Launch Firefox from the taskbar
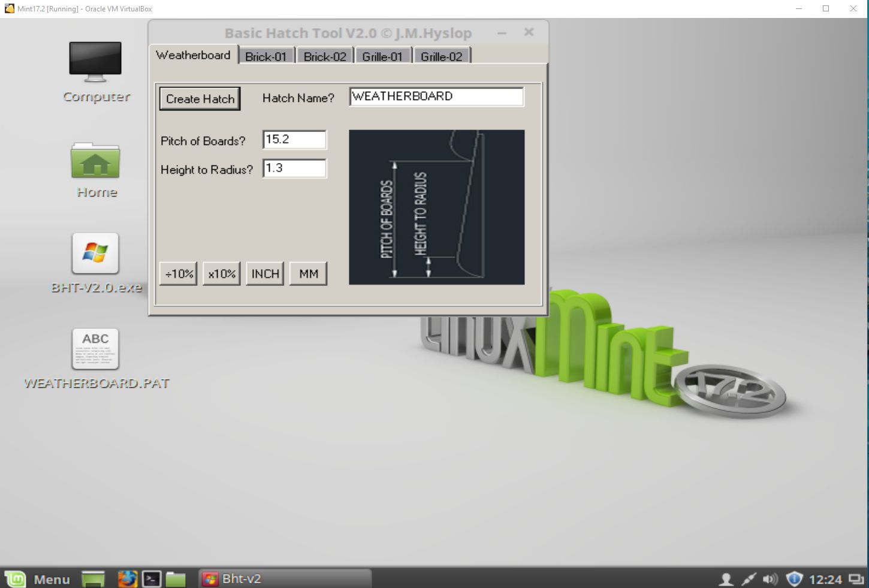Viewport: 869px width, 588px height. 128,579
